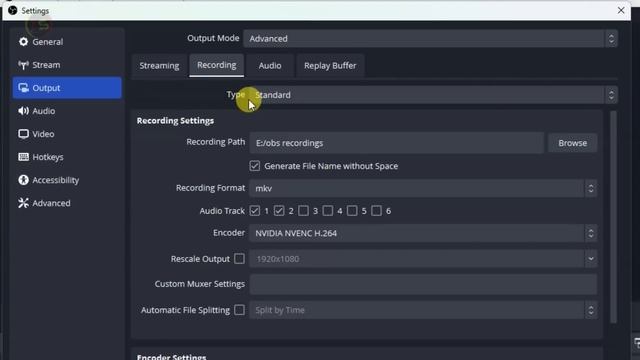This screenshot has width=640, height=360.
Task: Select the Stream antenna icon
Action: pyautogui.click(x=23, y=65)
